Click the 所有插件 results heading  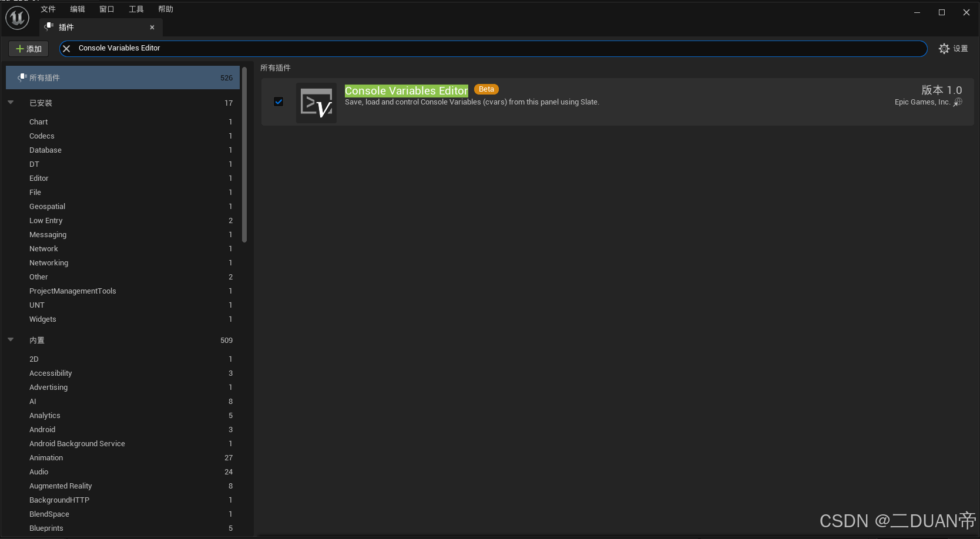(x=276, y=68)
